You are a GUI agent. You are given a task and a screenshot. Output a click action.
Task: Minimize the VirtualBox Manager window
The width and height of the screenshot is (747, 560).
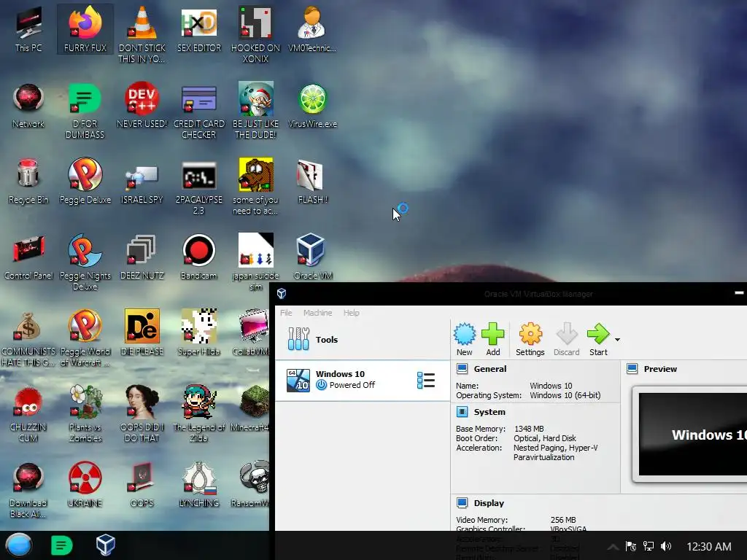pyautogui.click(x=740, y=293)
